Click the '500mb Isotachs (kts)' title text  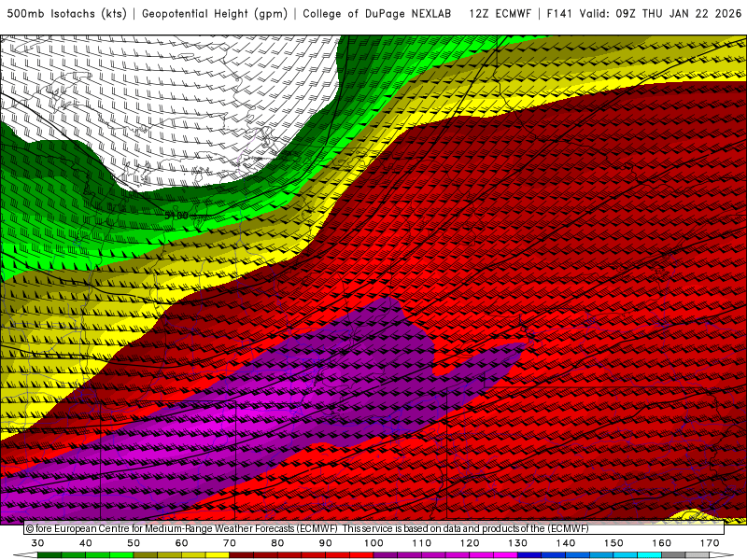(x=66, y=14)
